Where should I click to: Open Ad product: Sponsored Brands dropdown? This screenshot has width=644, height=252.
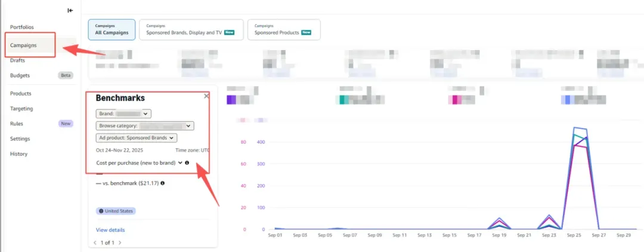(137, 138)
